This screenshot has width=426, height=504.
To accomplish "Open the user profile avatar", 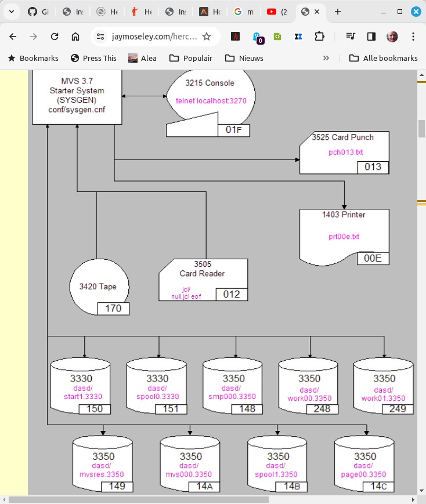I will click(x=392, y=37).
